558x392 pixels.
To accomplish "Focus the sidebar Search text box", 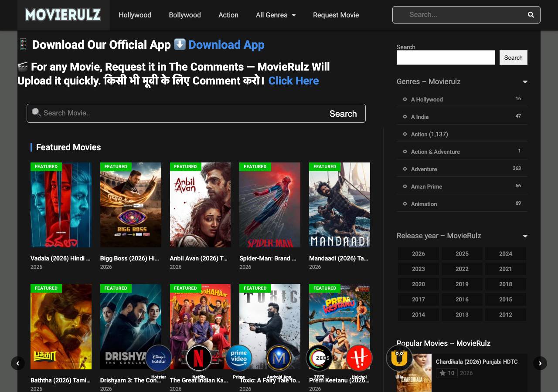I will tap(446, 57).
